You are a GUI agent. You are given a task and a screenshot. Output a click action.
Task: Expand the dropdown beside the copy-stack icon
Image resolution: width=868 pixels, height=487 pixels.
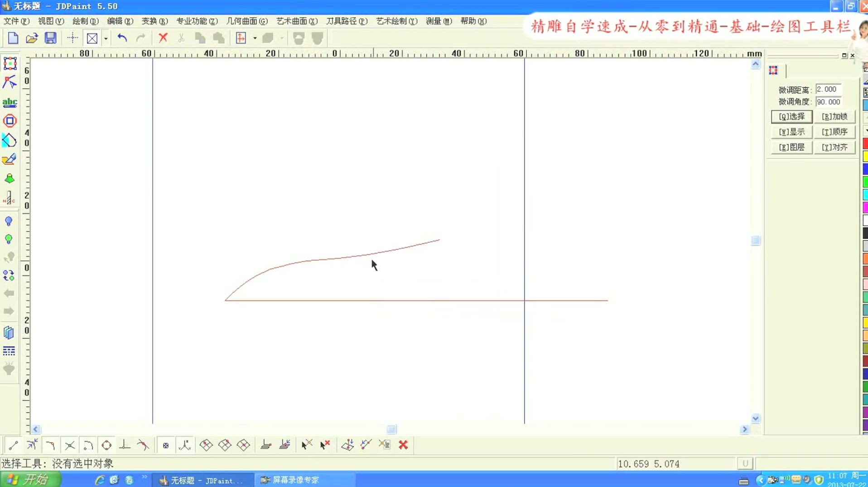pos(282,38)
